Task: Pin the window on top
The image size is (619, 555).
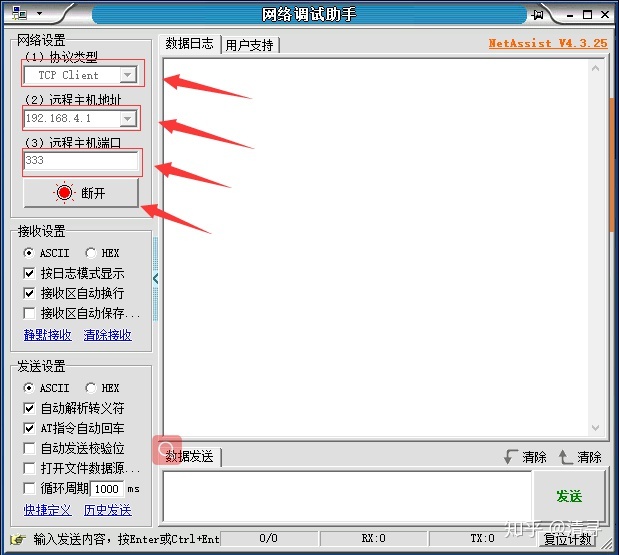Action: point(537,15)
